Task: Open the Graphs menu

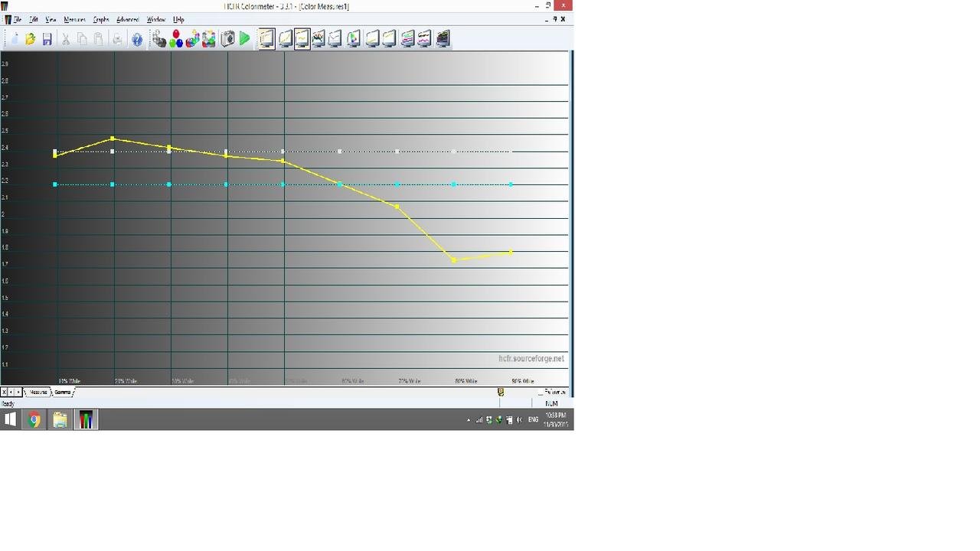Action: coord(101,19)
